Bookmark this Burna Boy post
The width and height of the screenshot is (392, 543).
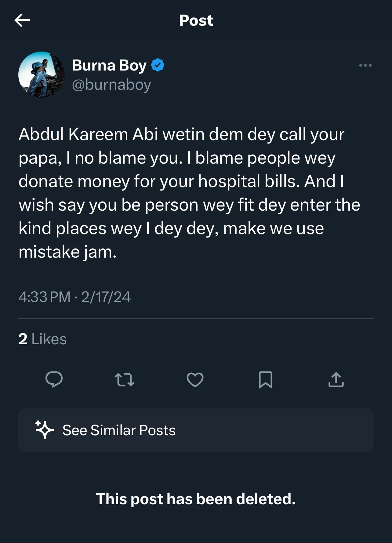[266, 380]
